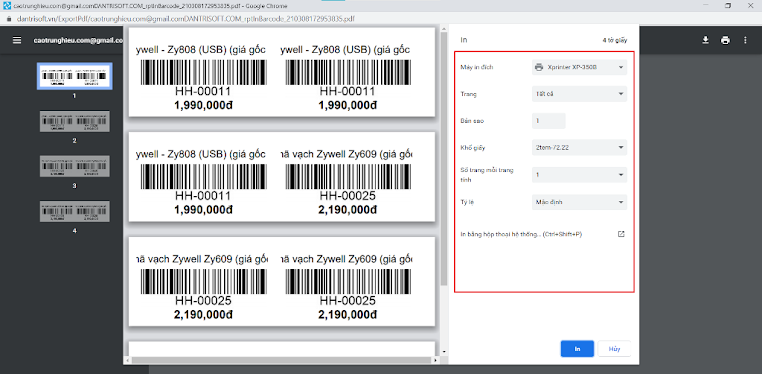Click the preview scroll-down arrow

[x=444, y=352]
